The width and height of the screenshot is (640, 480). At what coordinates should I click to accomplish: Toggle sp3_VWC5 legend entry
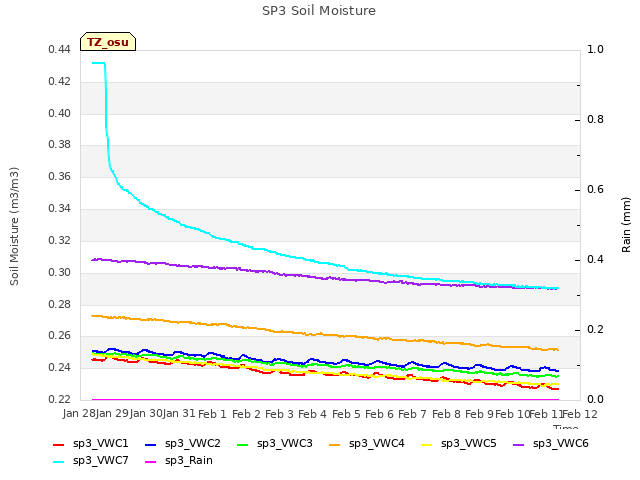(459, 444)
